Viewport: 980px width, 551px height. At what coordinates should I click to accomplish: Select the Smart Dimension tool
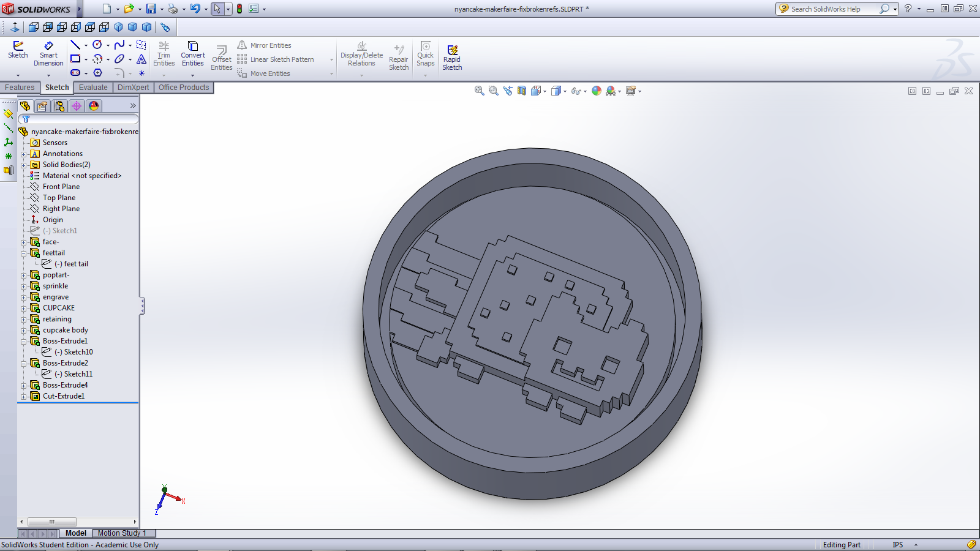[x=48, y=53]
